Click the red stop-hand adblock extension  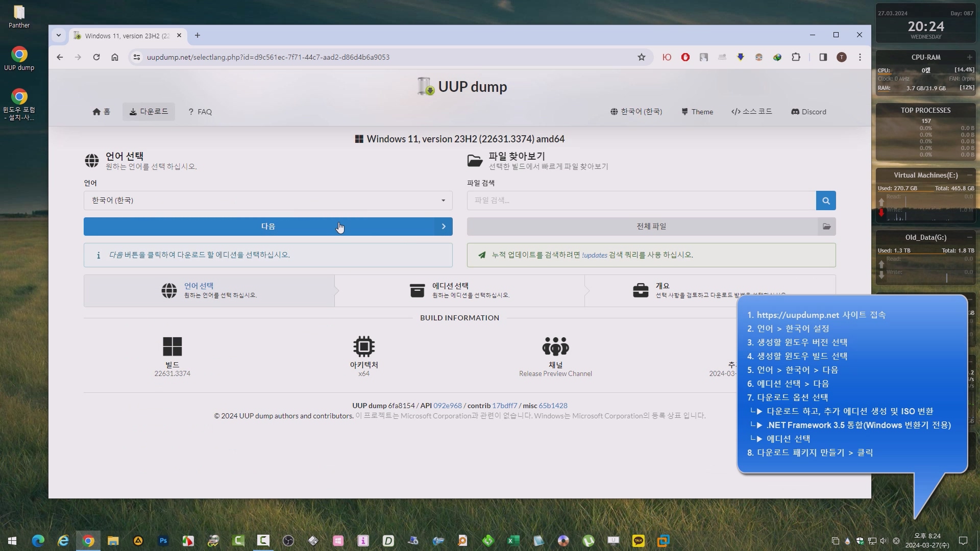pos(685,57)
